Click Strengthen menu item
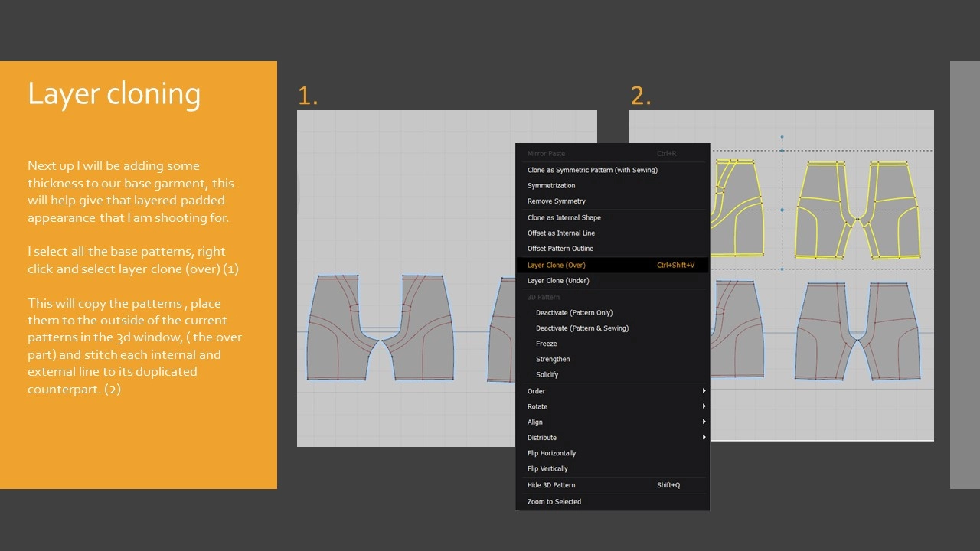980x551 pixels. click(553, 359)
